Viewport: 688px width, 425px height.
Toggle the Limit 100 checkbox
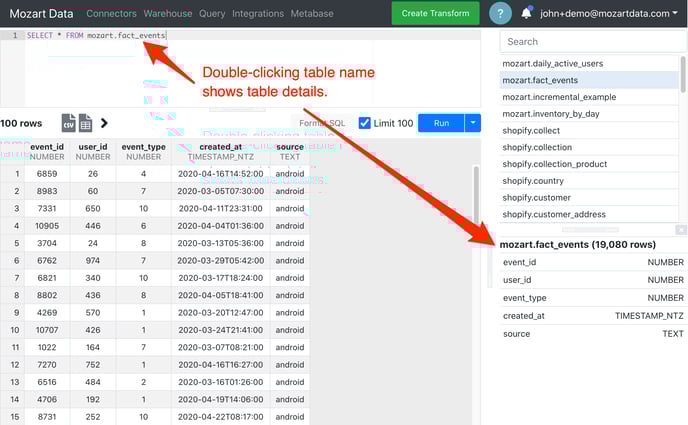(x=365, y=123)
